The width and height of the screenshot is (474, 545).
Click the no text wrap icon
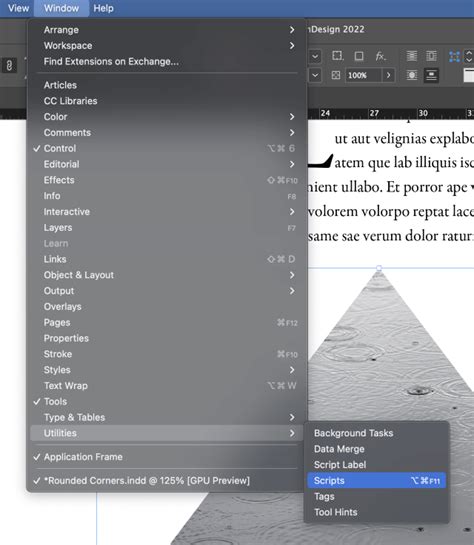click(x=412, y=56)
